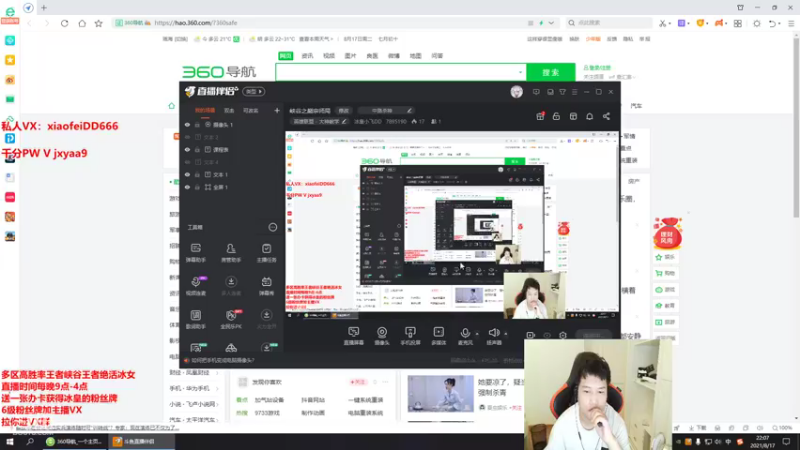Select the 地图 search tab on 360
The image size is (800, 450).
(415, 56)
